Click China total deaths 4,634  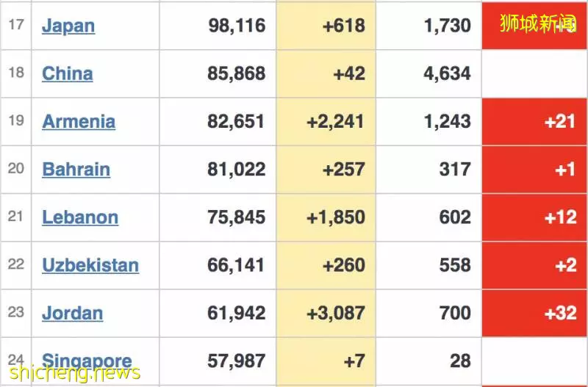(x=447, y=73)
